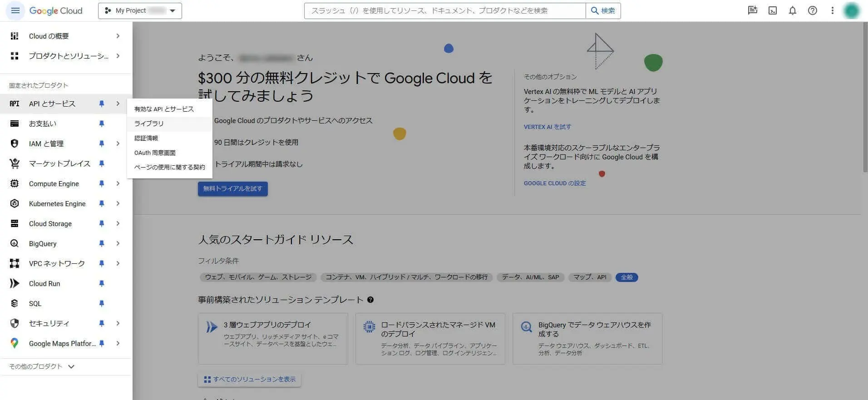The width and height of the screenshot is (868, 400).
Task: Click the help icon beside 事前構築されたソリューション テンプレート
Action: tap(370, 300)
